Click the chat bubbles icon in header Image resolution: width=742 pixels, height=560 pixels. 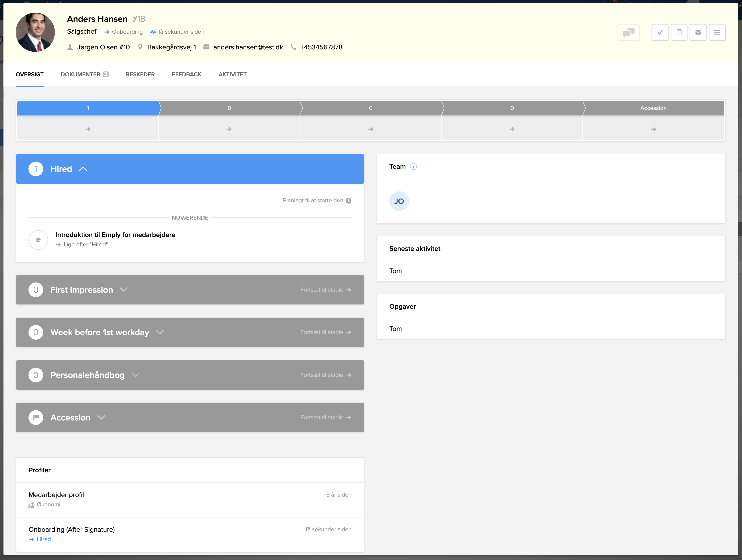[x=628, y=32]
